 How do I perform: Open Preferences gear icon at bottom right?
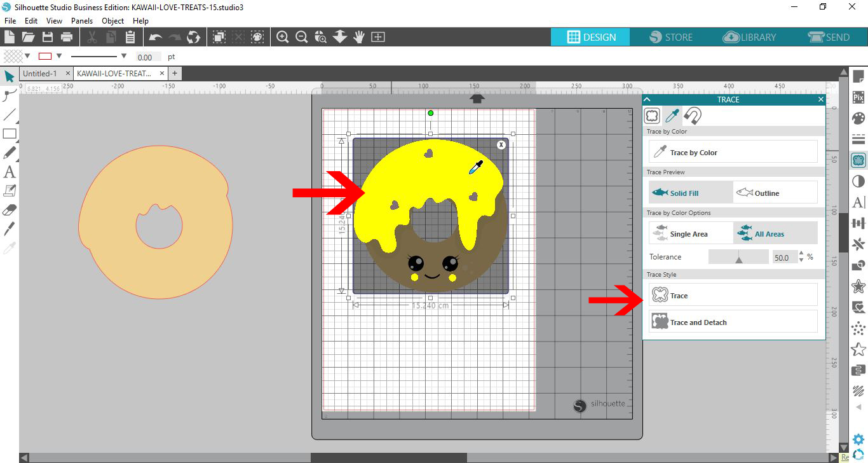pyautogui.click(x=858, y=439)
